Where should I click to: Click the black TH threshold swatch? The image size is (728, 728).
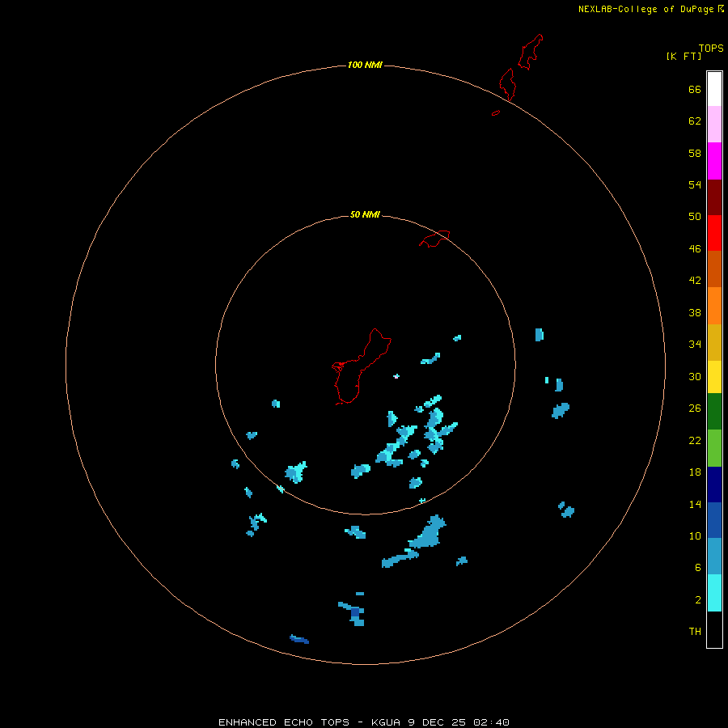pyautogui.click(x=714, y=629)
